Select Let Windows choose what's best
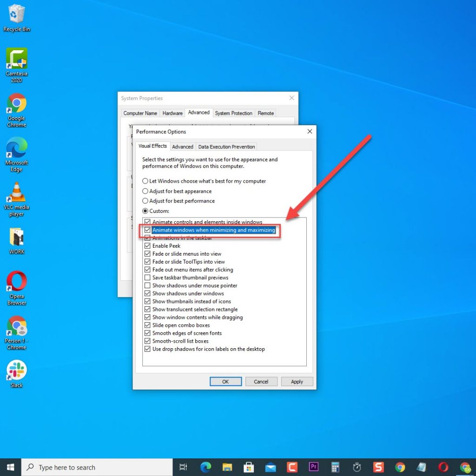 (145, 181)
